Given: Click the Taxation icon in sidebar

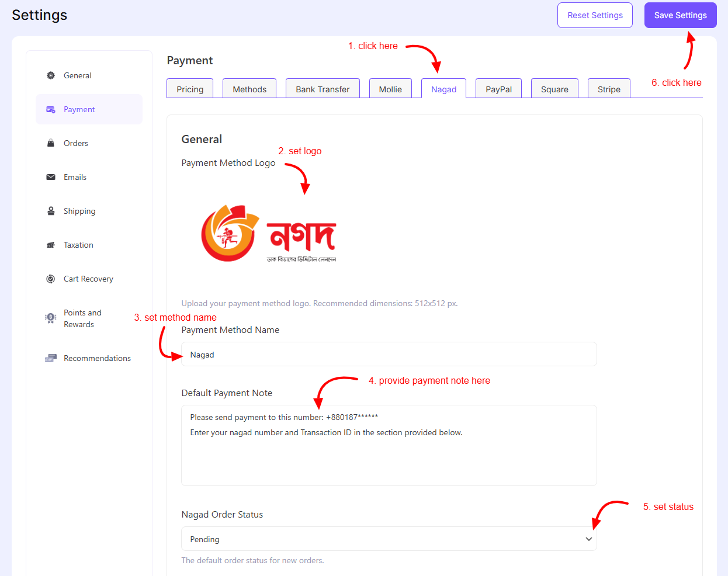Looking at the screenshot, I should 51,245.
